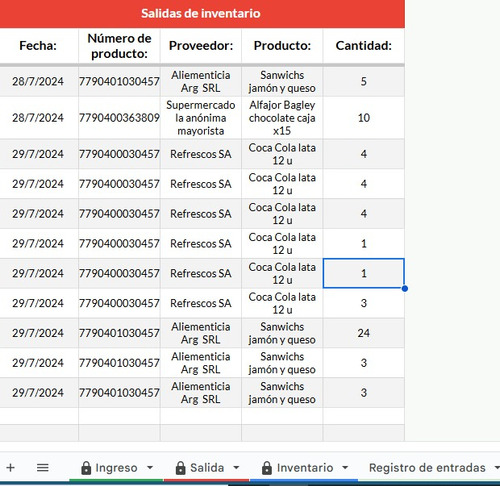This screenshot has width=500, height=486.
Task: Select date cell in the Alfajor Bagley row
Action: (38, 118)
